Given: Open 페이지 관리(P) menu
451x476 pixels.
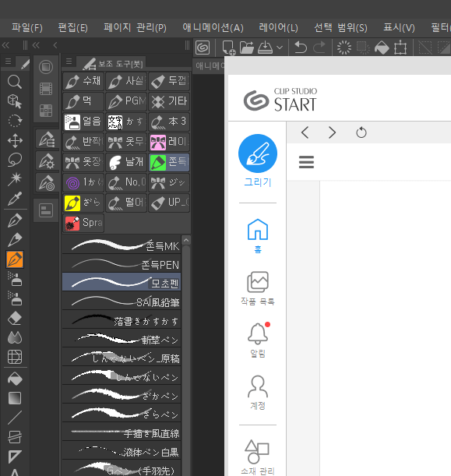Looking at the screenshot, I should pos(135,28).
